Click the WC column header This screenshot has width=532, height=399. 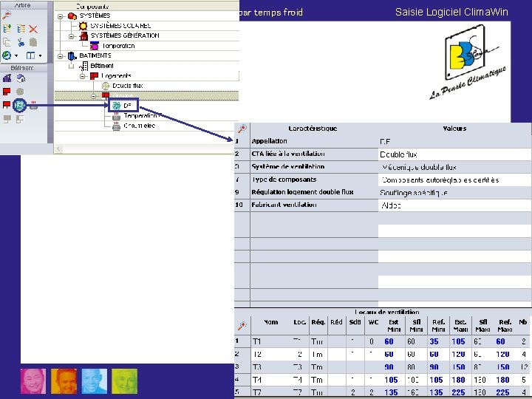point(373,322)
